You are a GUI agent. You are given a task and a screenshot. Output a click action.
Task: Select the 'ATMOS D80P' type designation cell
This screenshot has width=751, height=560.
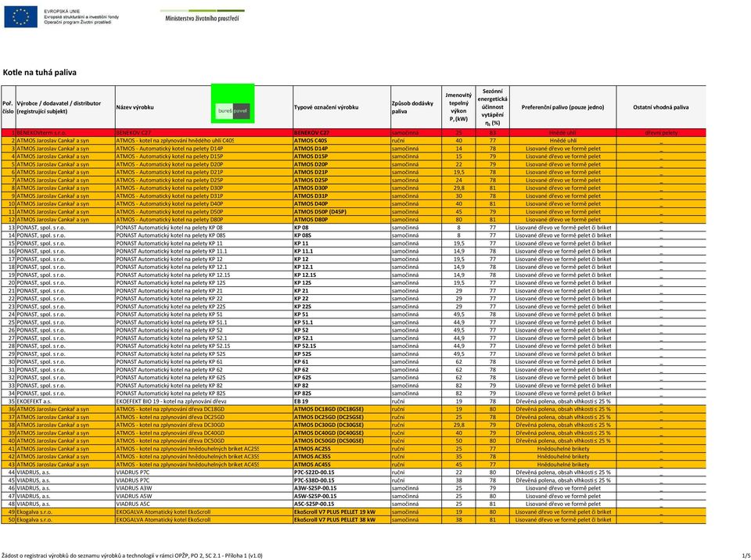point(342,220)
